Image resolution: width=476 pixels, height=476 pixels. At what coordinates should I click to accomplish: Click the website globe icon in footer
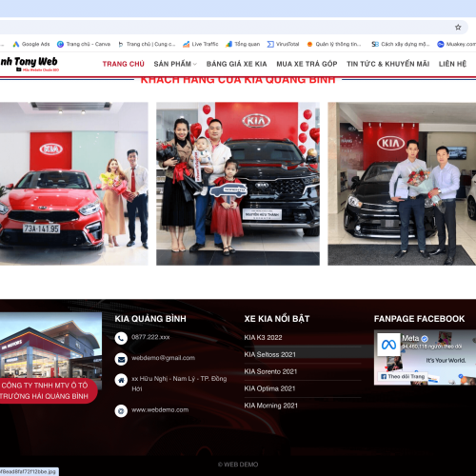click(x=121, y=411)
